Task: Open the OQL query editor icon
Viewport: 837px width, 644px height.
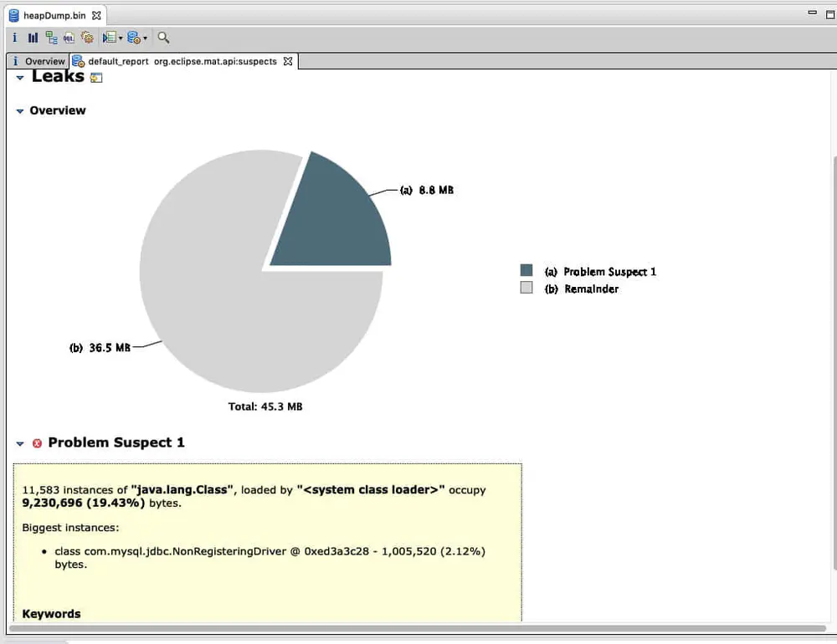Action: pos(69,38)
